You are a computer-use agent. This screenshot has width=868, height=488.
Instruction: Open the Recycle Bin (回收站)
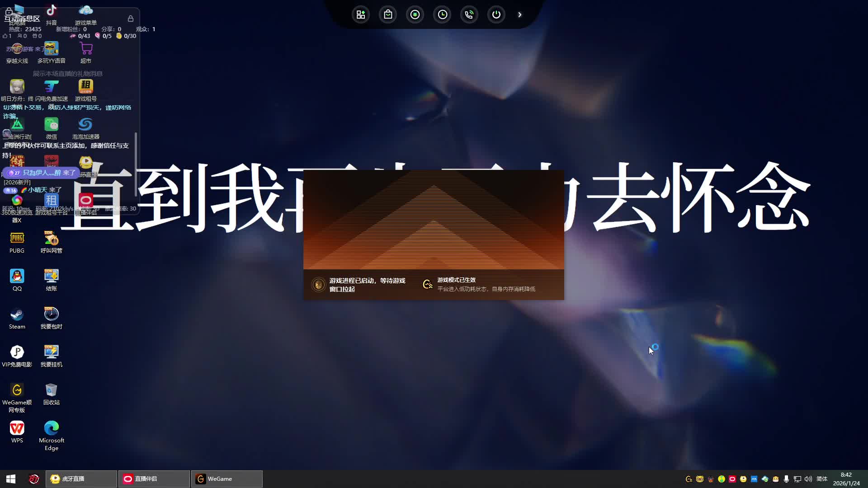click(51, 389)
